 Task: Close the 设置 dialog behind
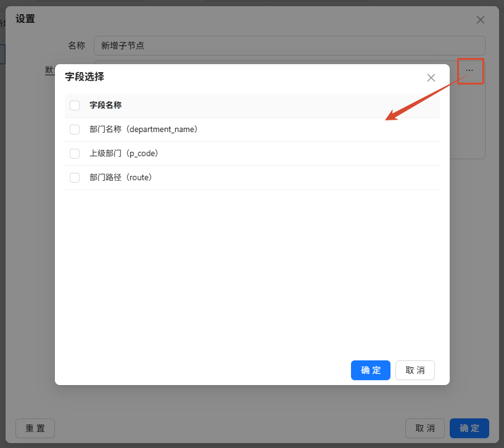480,20
